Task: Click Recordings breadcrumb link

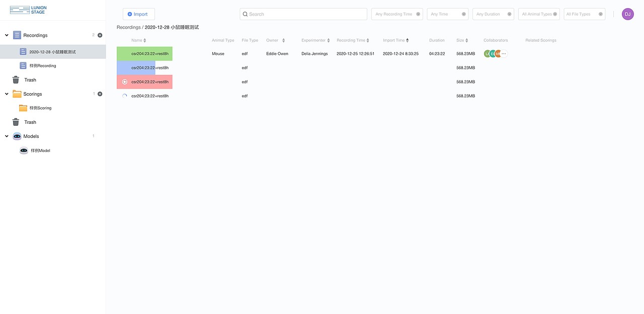Action: click(129, 27)
